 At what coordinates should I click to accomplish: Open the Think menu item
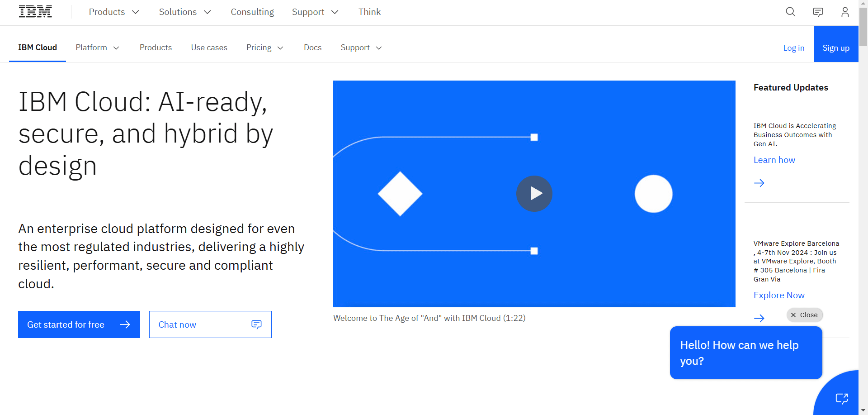pyautogui.click(x=369, y=12)
